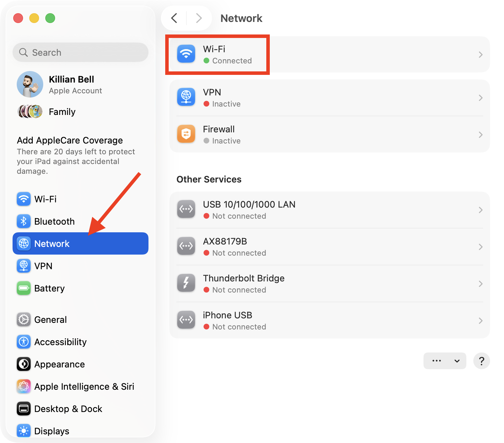Click the Appearance icon
504x443 pixels.
23,364
